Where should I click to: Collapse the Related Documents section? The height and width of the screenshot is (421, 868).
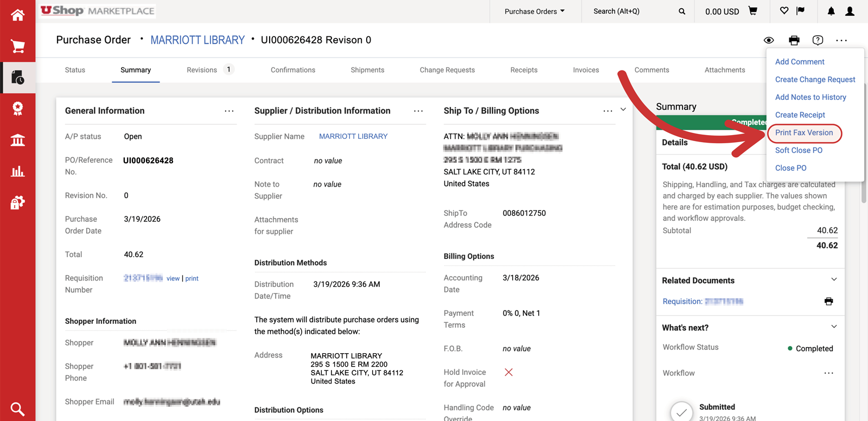tap(834, 279)
